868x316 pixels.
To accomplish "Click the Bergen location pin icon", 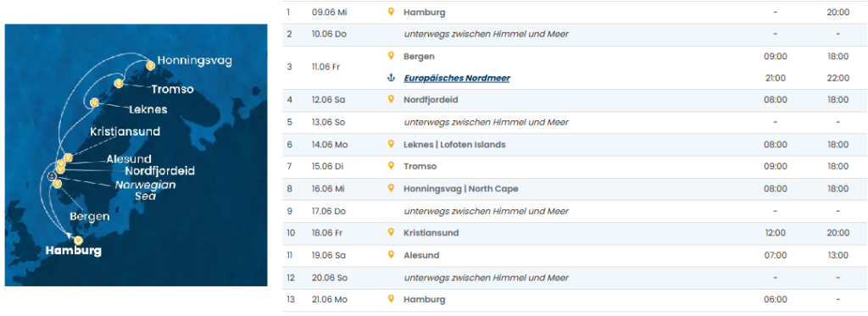I will (391, 56).
